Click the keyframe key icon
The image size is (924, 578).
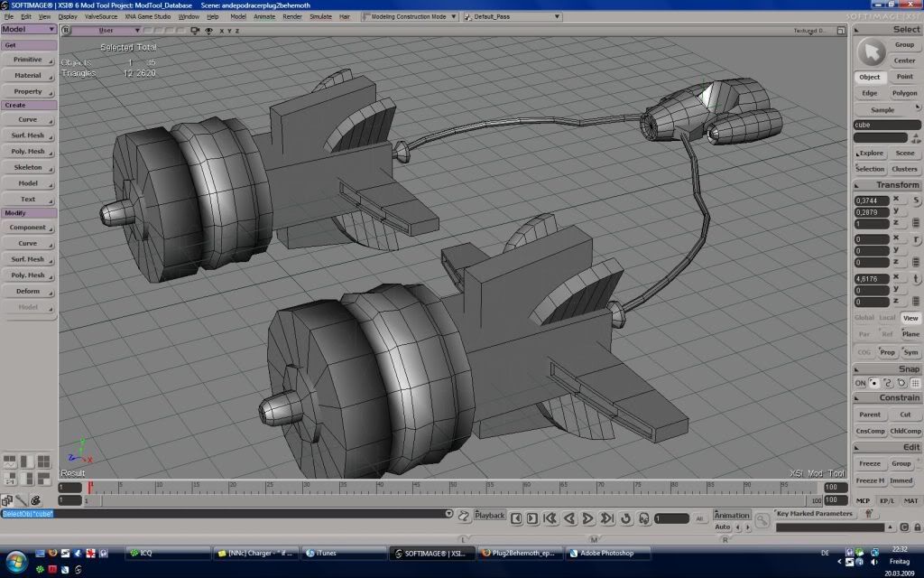(x=762, y=519)
